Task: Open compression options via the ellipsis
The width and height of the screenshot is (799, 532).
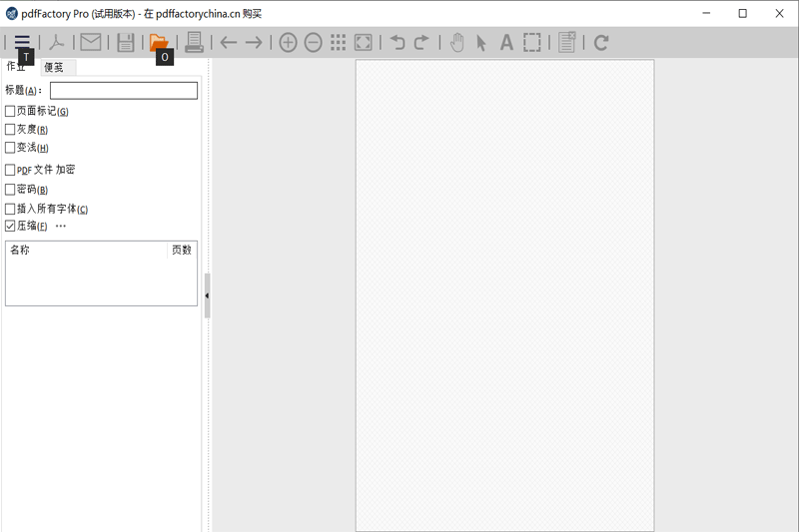Action: click(x=61, y=227)
